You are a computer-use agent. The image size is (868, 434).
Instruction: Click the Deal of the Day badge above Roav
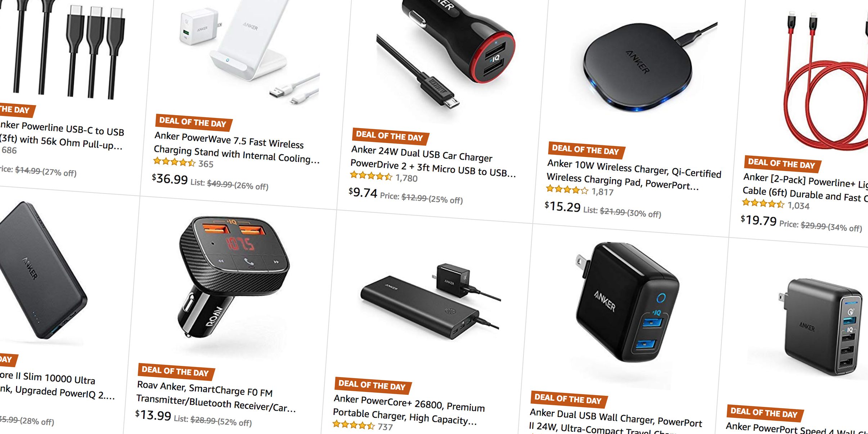[x=176, y=371]
